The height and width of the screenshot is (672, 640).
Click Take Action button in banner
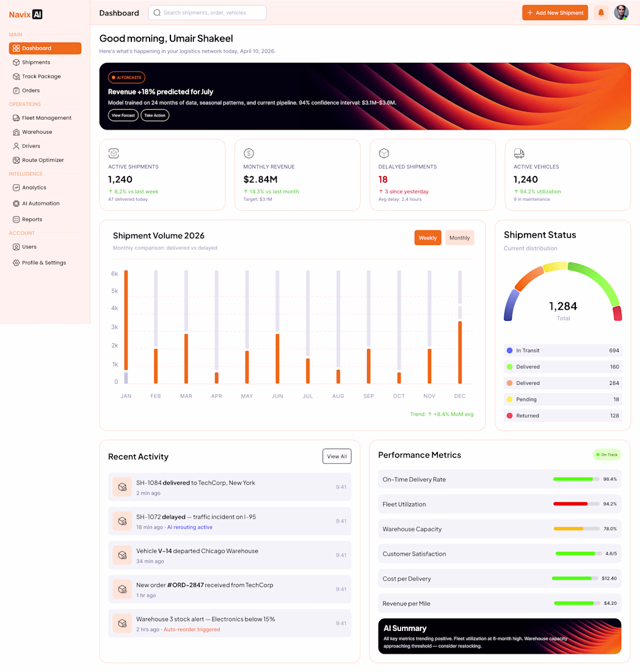click(155, 115)
